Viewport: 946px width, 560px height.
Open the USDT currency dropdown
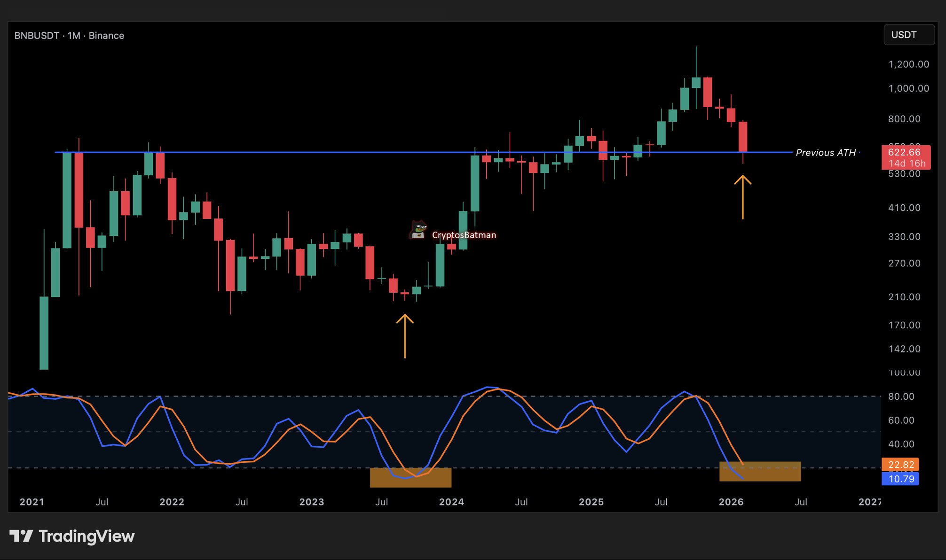coord(908,35)
